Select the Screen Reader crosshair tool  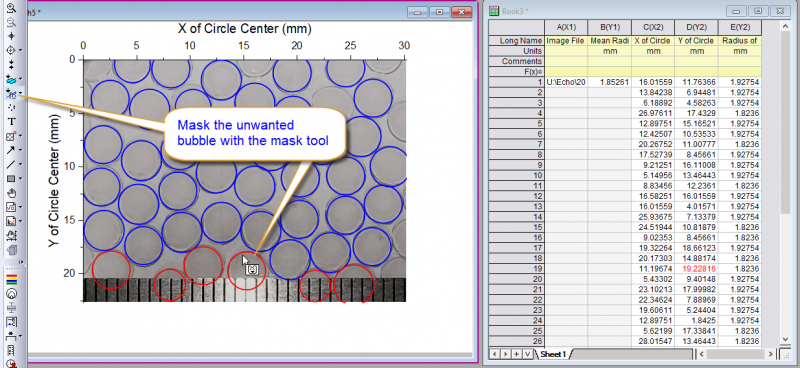[11, 36]
